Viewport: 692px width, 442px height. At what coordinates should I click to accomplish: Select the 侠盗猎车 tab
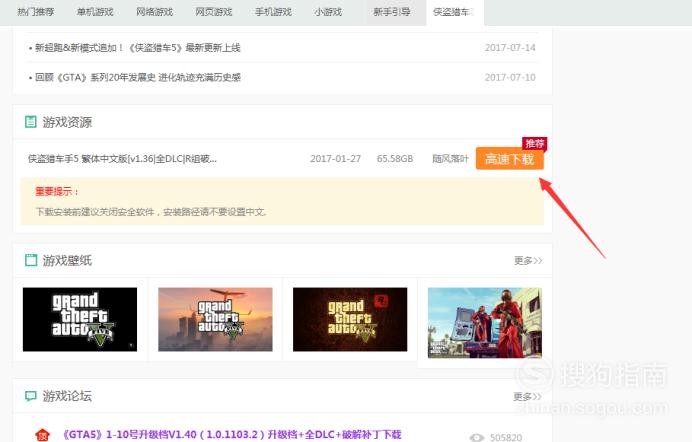(453, 12)
